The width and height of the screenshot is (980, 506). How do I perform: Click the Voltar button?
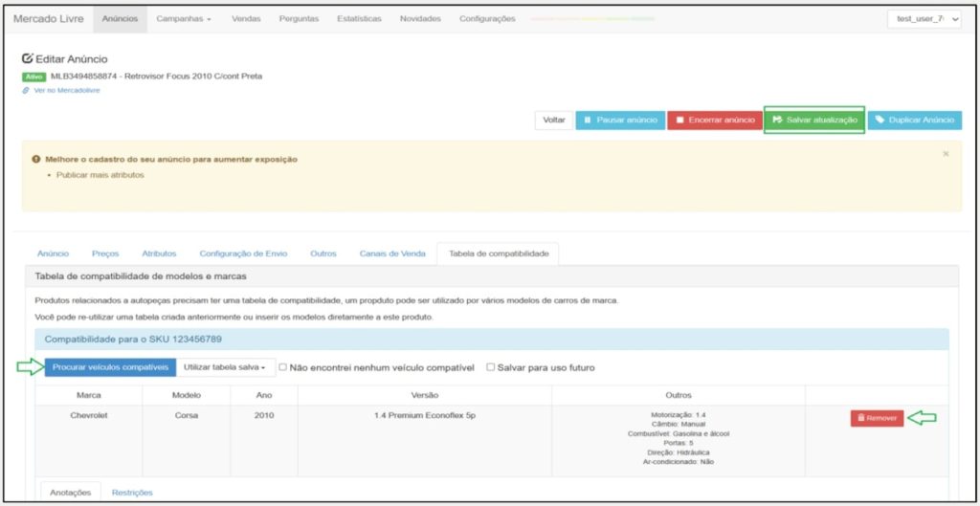(x=554, y=120)
